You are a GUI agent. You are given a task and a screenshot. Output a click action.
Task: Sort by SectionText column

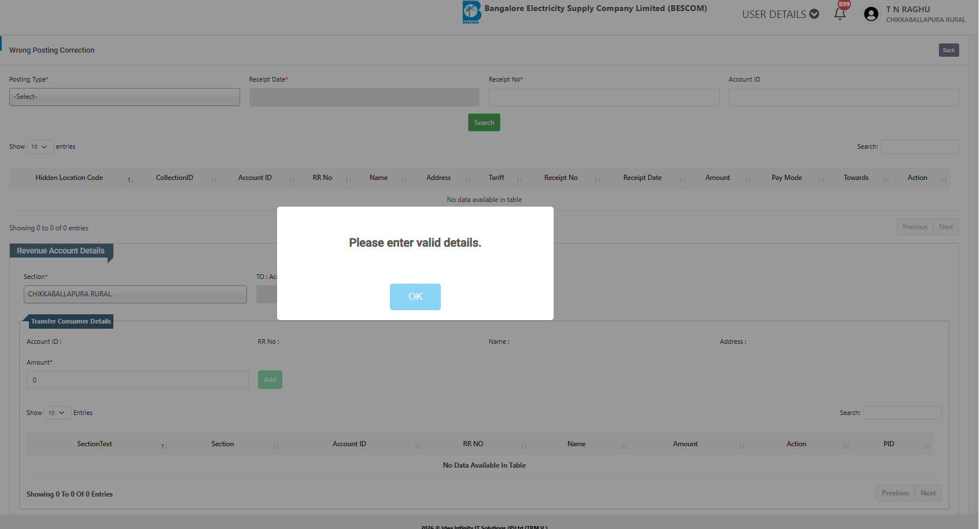99,444
